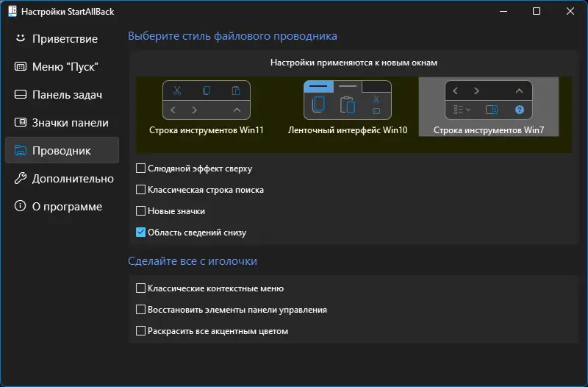Click the Строка инструментов Win7 label
588x387 pixels.
(489, 130)
